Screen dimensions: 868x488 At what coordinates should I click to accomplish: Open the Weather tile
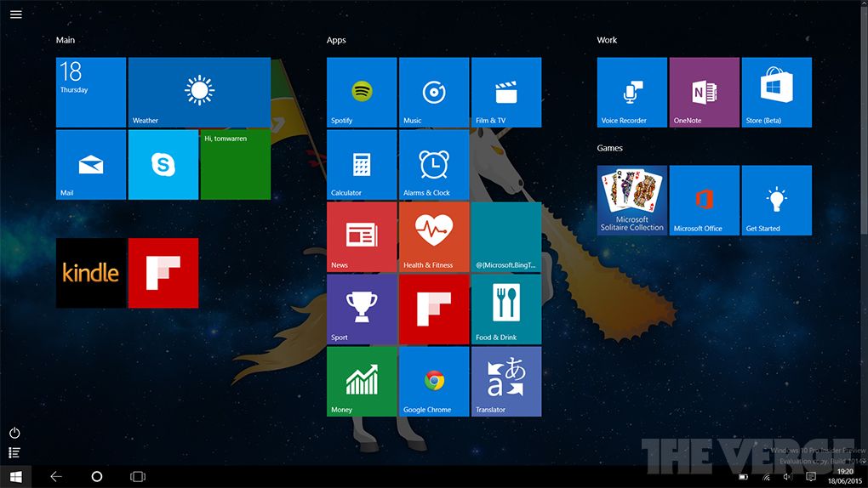tap(199, 93)
